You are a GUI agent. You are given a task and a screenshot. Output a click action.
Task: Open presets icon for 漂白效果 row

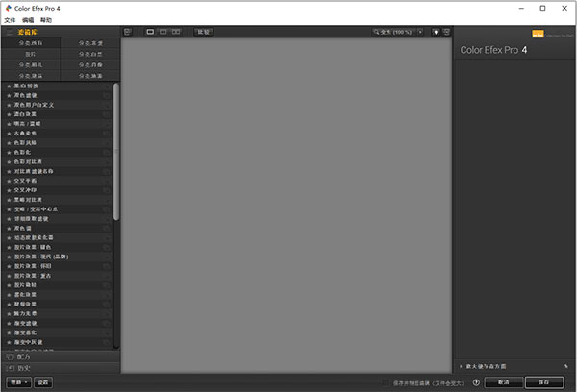pos(107,114)
